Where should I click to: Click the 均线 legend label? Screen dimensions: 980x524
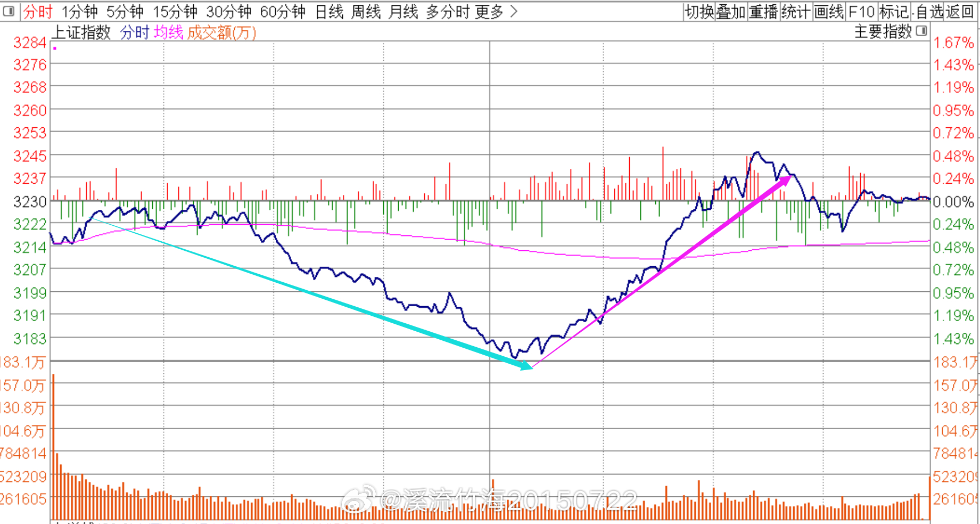pyautogui.click(x=169, y=32)
